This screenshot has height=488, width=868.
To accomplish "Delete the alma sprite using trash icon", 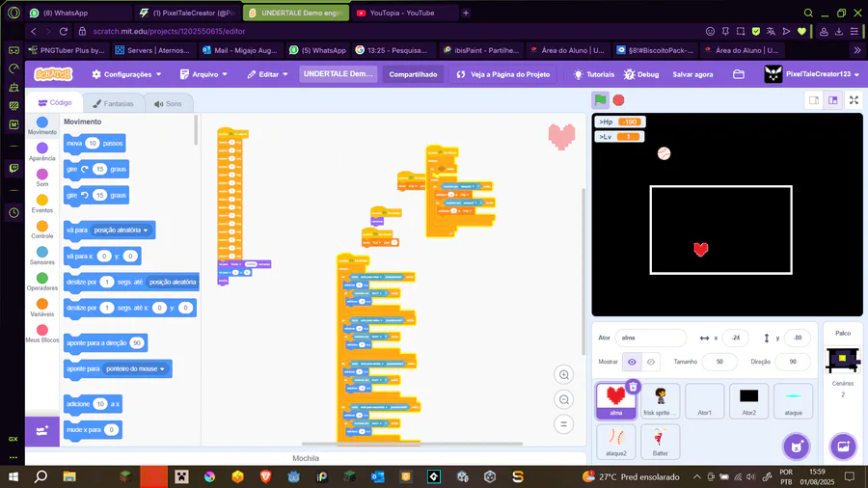I will click(633, 386).
